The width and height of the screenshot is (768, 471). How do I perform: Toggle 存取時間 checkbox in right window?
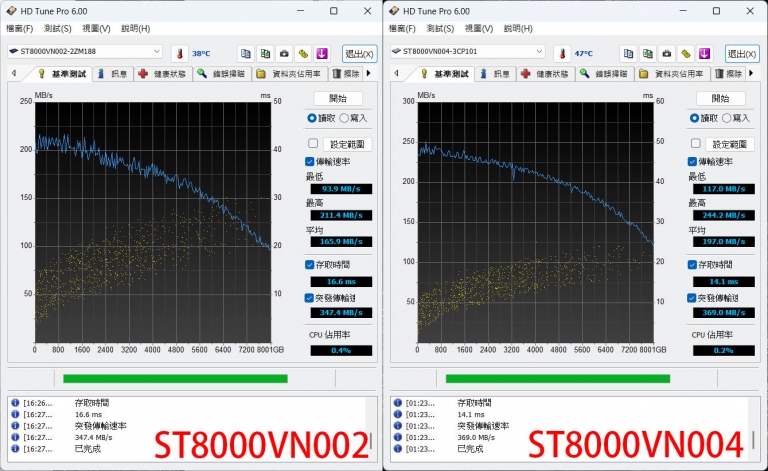pos(692,264)
